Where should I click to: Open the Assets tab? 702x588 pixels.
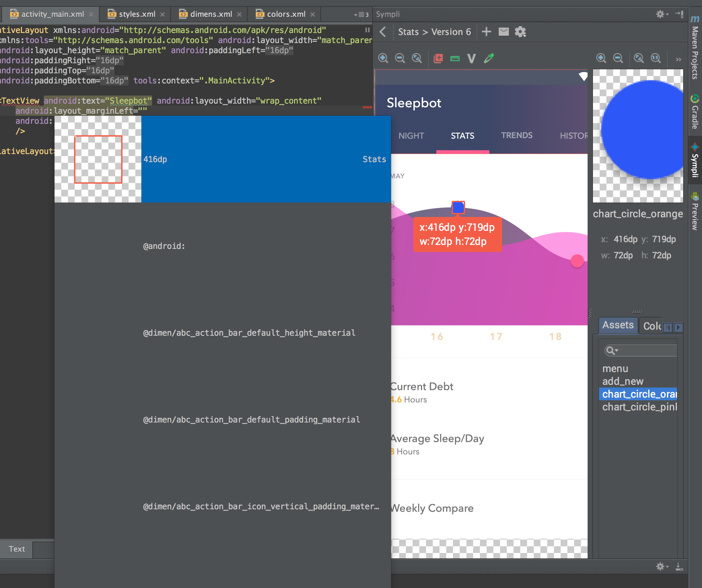(618, 325)
